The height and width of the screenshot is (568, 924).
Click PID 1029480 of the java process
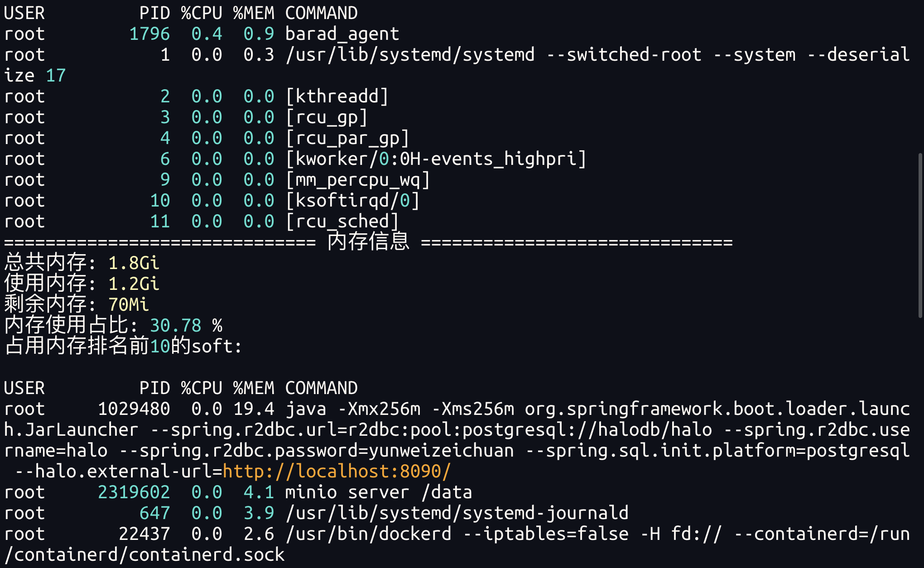[134, 409]
